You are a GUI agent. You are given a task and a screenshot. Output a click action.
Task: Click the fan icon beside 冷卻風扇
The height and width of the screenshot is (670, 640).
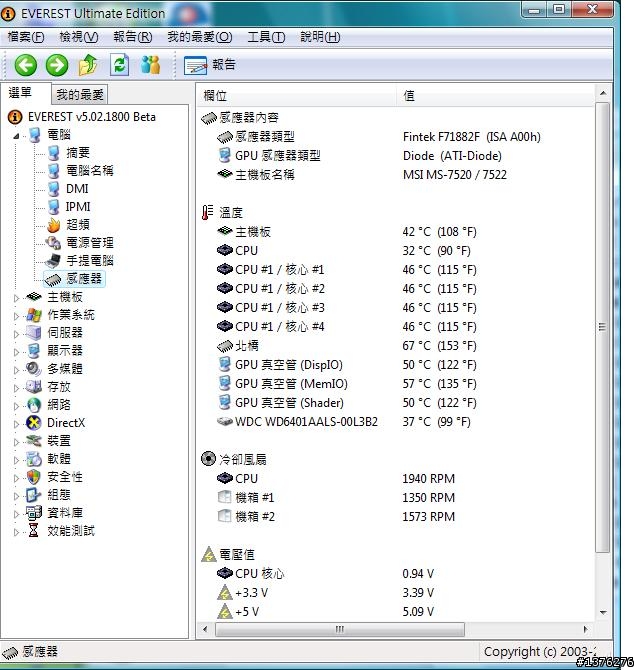(208, 459)
